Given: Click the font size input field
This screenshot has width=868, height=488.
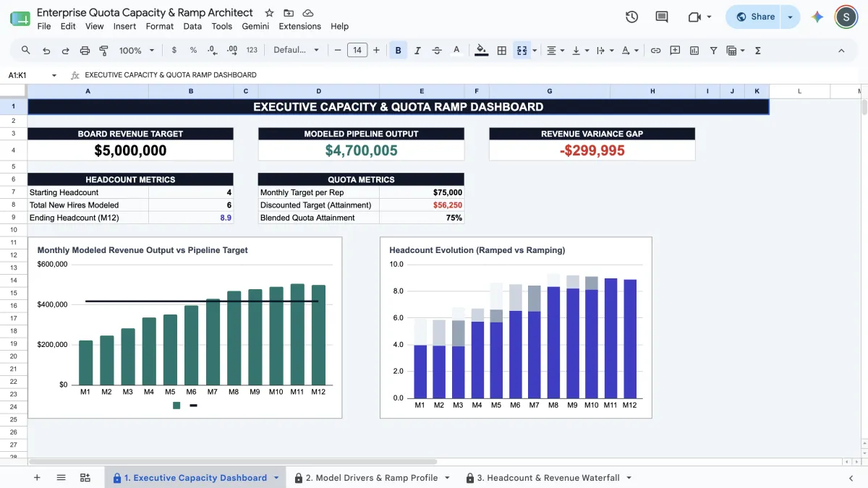Looking at the screenshot, I should point(357,51).
